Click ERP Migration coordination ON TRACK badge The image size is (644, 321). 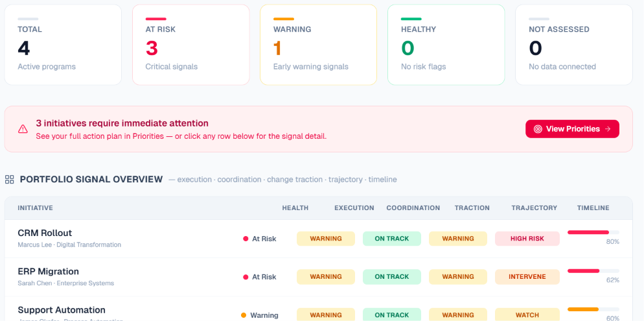tap(392, 277)
